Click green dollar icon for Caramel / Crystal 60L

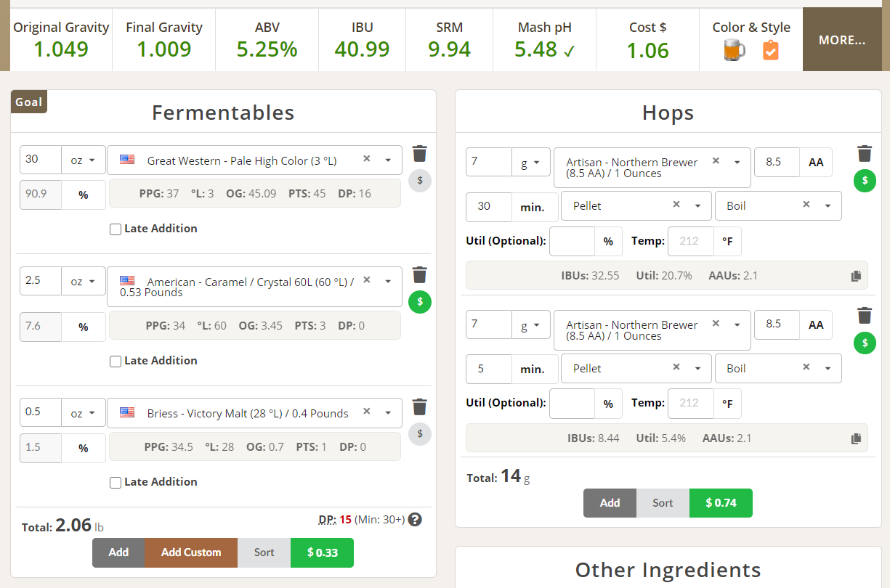(419, 301)
